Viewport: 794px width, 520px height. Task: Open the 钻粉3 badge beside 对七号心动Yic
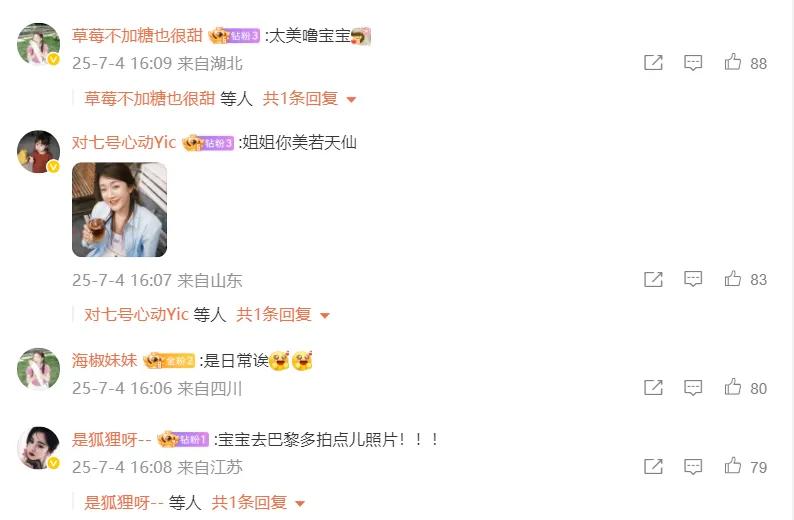click(208, 143)
